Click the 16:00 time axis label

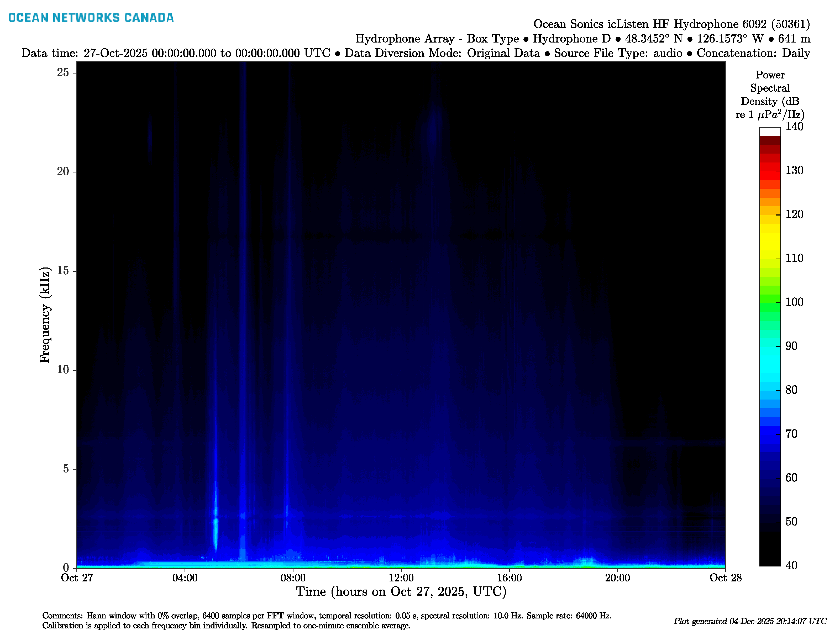point(509,578)
